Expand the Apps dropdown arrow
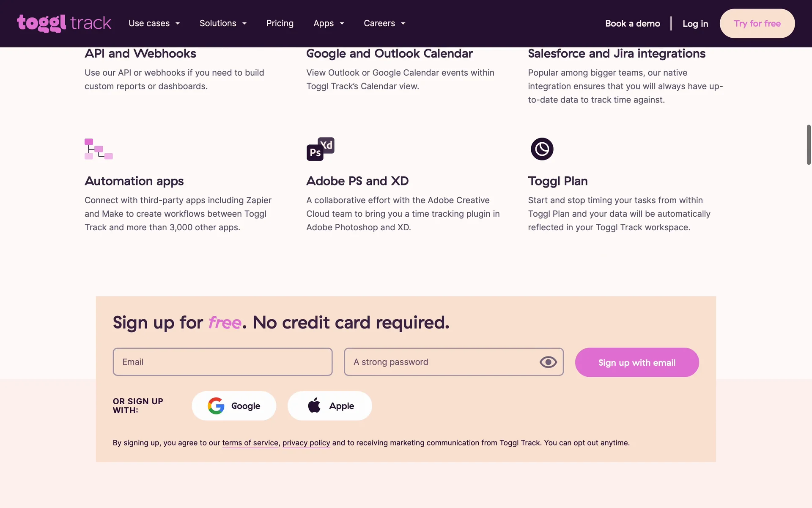The image size is (812, 508). click(x=342, y=24)
